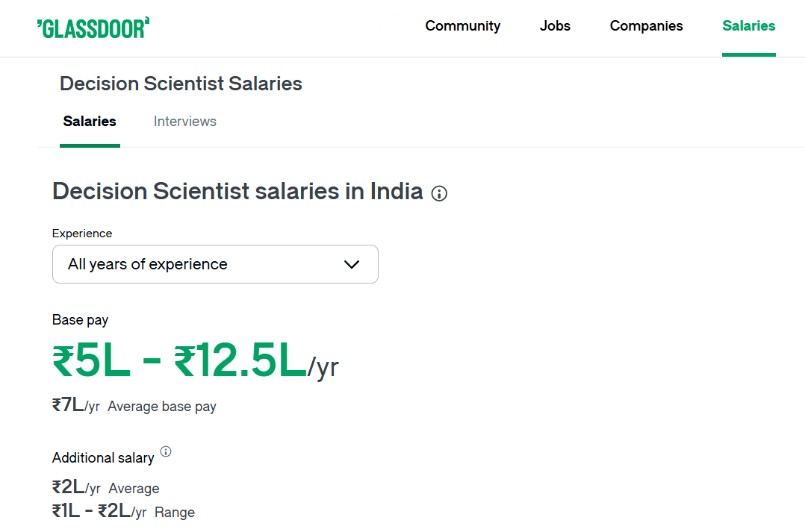Click info icon next to Additional salary

(x=166, y=451)
